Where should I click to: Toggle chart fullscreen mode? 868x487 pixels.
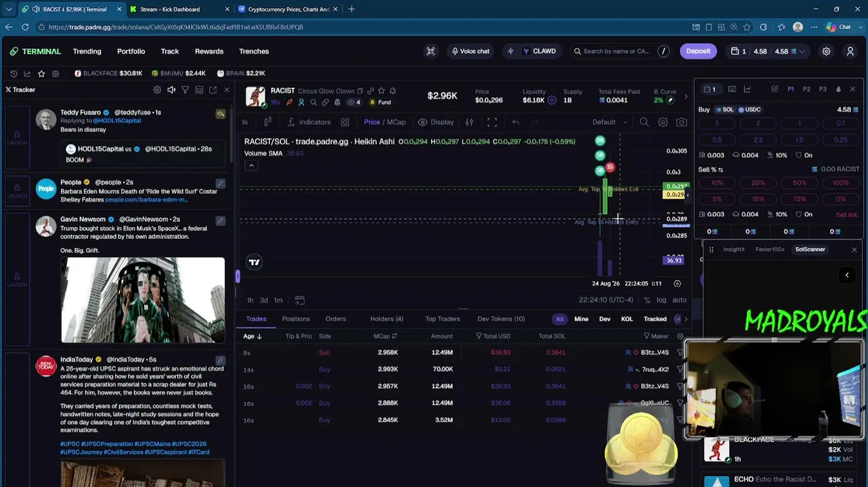[x=492, y=122]
